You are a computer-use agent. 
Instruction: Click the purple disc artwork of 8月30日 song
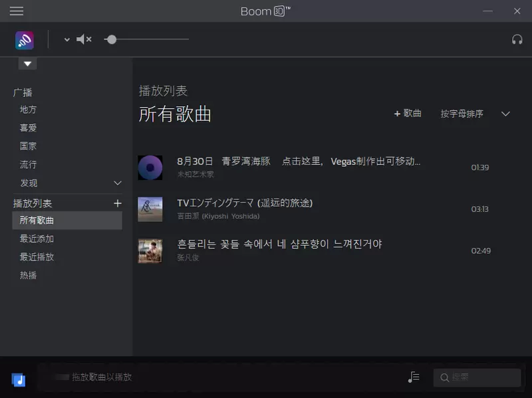[150, 167]
